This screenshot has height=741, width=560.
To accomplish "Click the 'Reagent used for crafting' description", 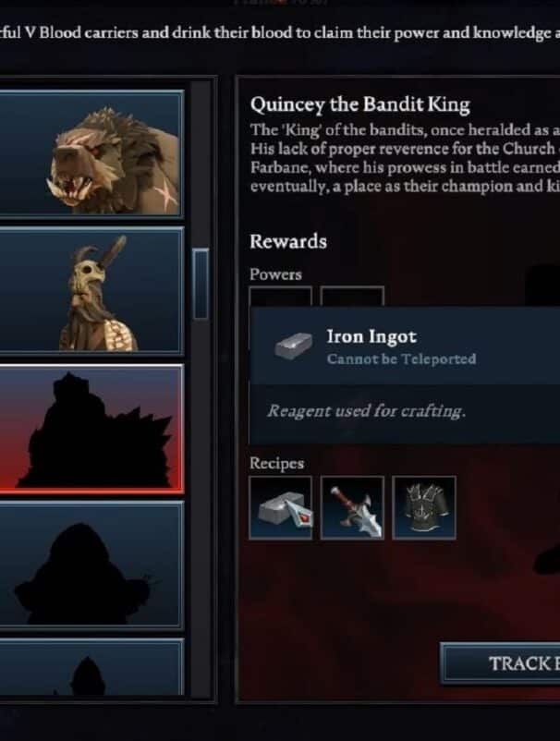I will tap(366, 411).
